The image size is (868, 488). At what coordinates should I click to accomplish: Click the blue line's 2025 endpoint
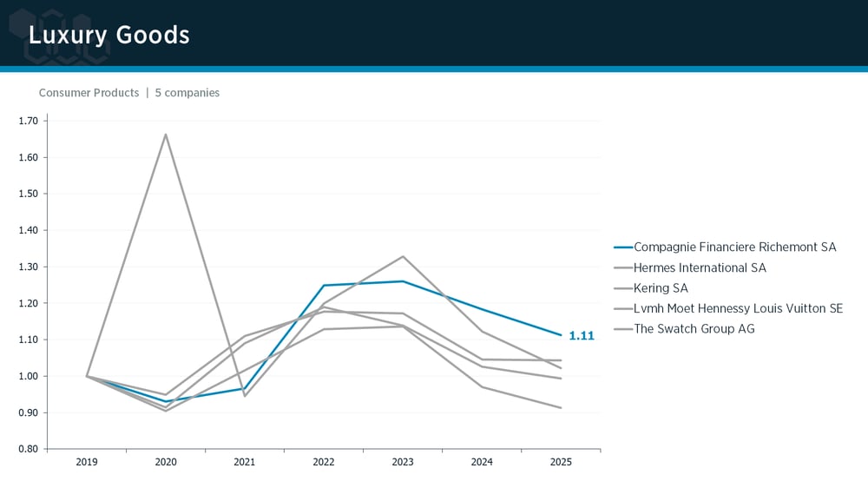[x=561, y=335]
